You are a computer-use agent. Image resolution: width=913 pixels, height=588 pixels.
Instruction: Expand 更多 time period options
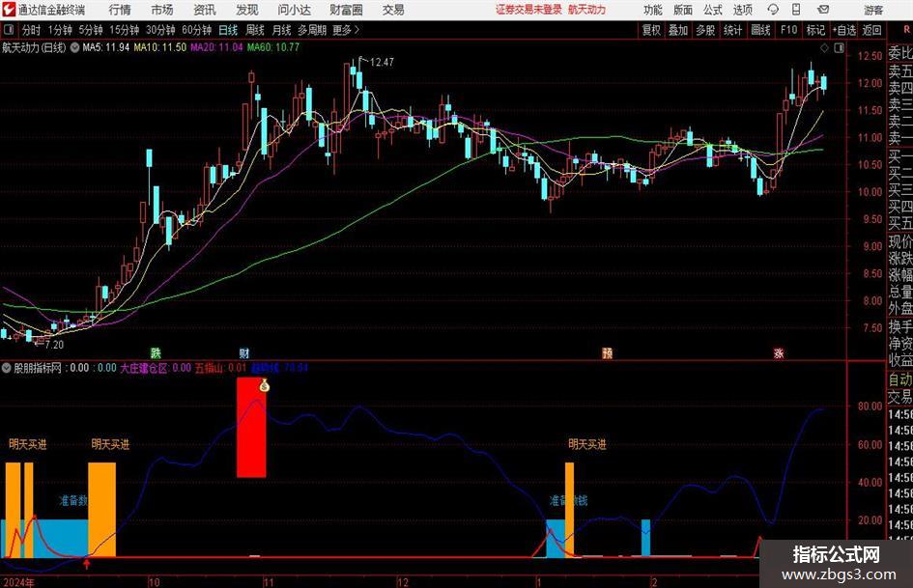[346, 30]
